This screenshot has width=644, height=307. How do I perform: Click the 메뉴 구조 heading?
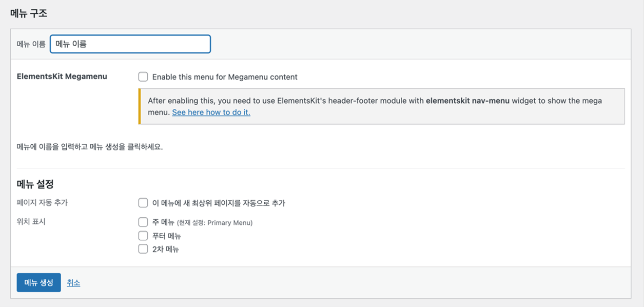(x=29, y=13)
